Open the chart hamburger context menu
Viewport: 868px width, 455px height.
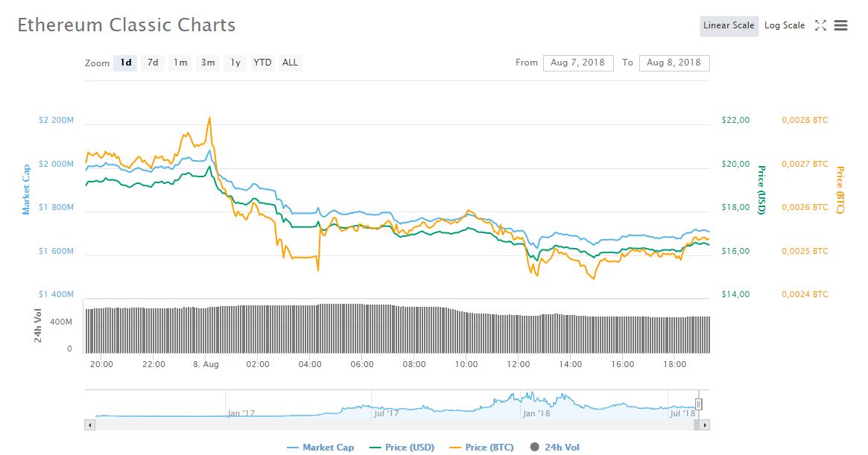pyautogui.click(x=841, y=25)
